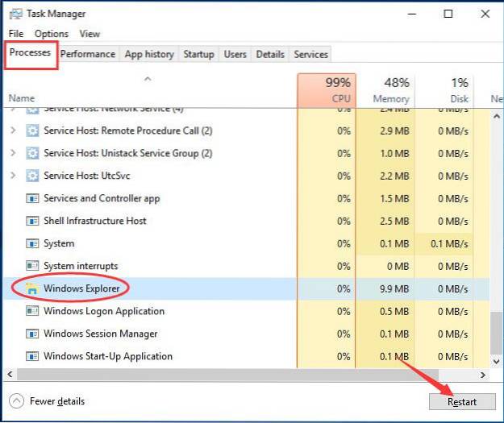Click the Fewer details circle arrow icon
The width and height of the screenshot is (504, 423).
(x=16, y=401)
